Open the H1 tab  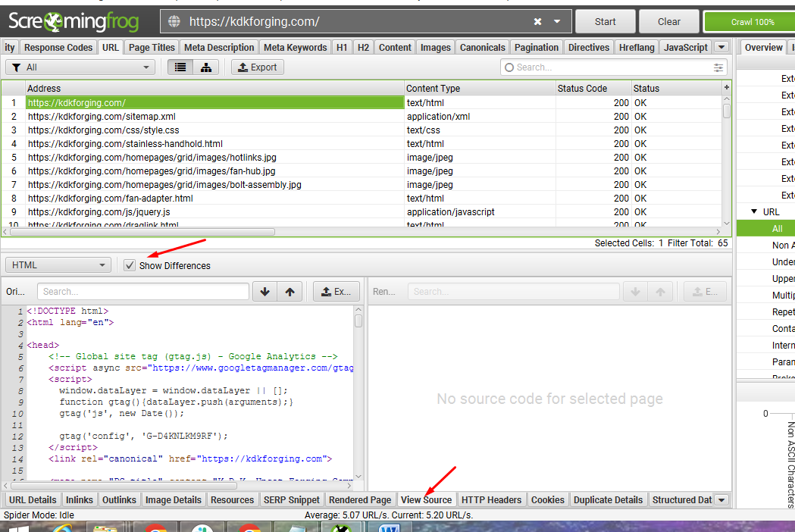tap(342, 47)
